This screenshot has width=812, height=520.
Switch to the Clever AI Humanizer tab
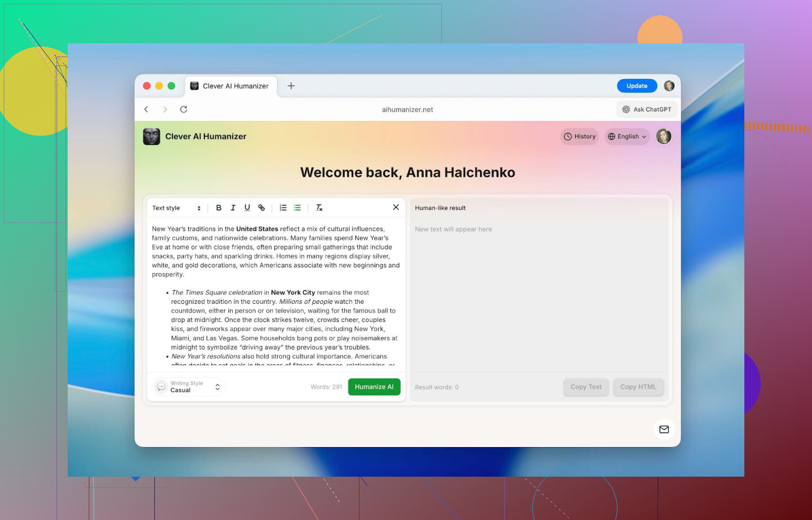point(230,86)
